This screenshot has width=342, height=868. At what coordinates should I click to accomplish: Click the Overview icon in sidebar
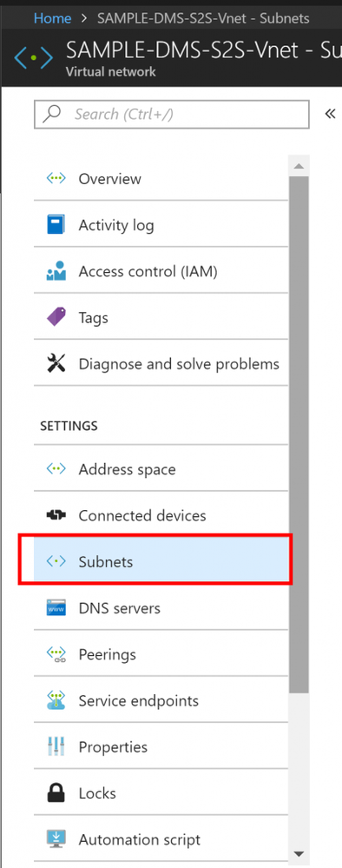(x=56, y=178)
